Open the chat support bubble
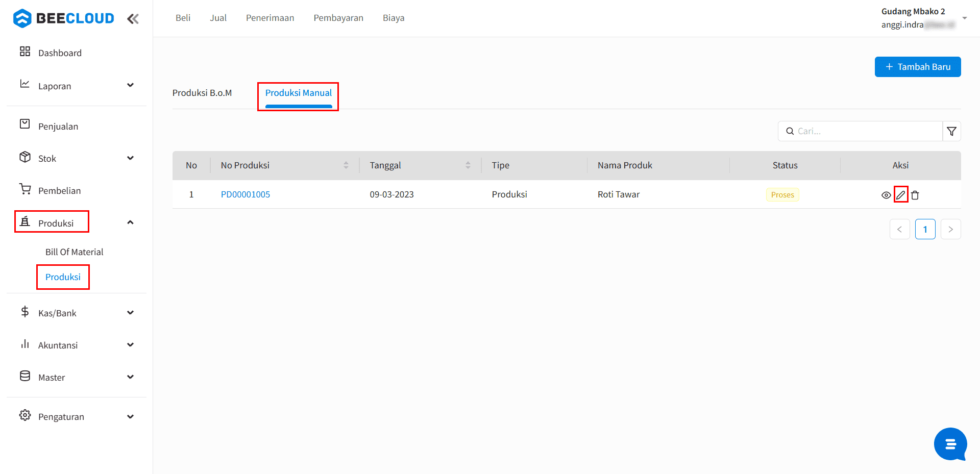 950,444
